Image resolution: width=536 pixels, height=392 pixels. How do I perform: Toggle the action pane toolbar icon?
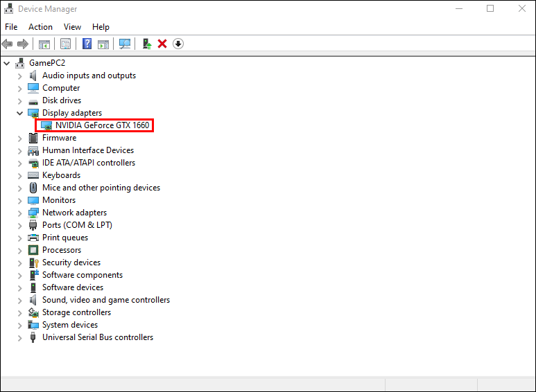point(103,44)
